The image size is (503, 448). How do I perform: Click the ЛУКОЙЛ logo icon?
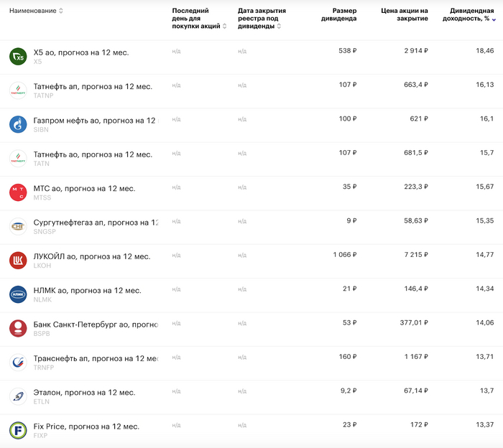point(18,261)
